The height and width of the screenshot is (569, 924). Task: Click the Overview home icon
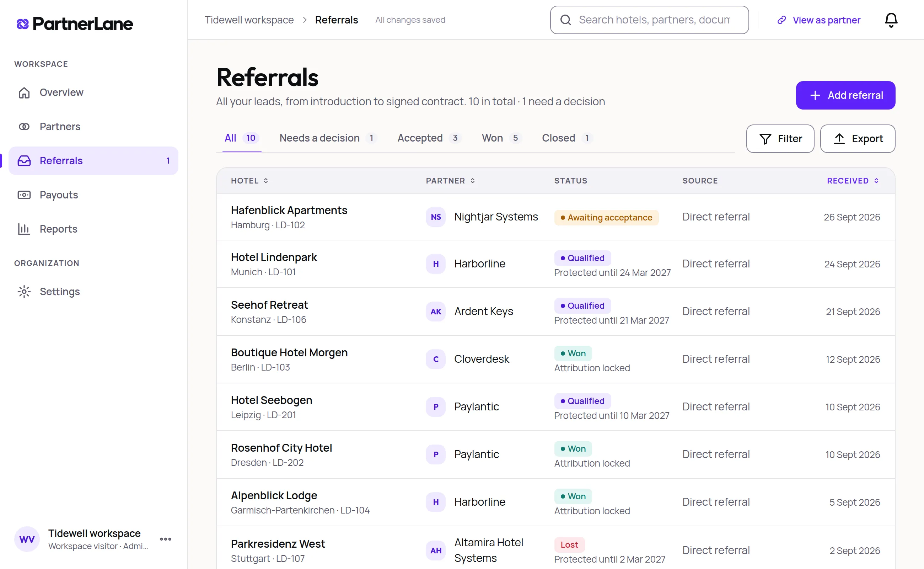[x=24, y=92]
